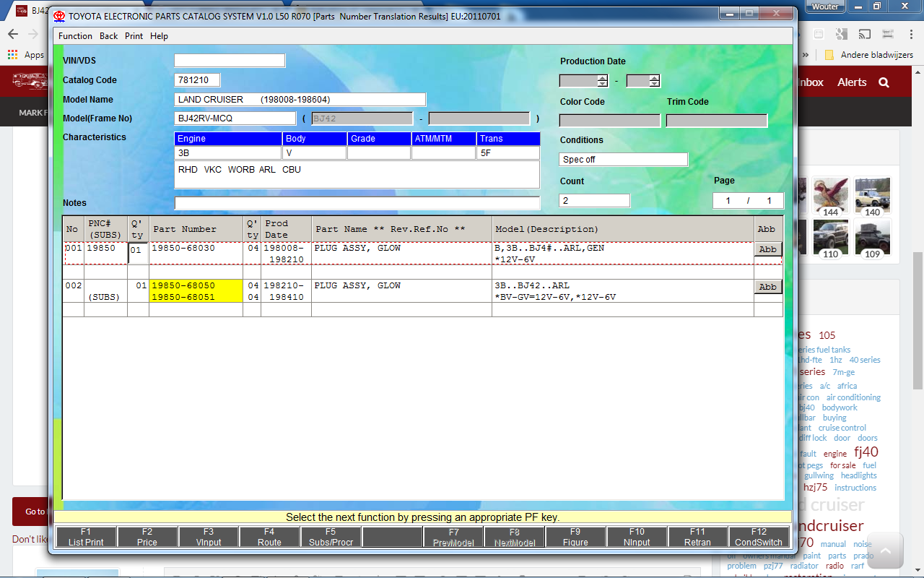Image resolution: width=924 pixels, height=578 pixels.
Task: Click the Abb button for row 002
Action: pos(767,287)
